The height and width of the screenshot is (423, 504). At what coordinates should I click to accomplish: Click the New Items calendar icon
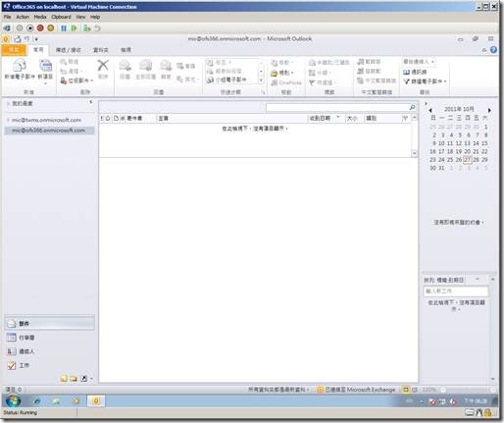coord(45,66)
